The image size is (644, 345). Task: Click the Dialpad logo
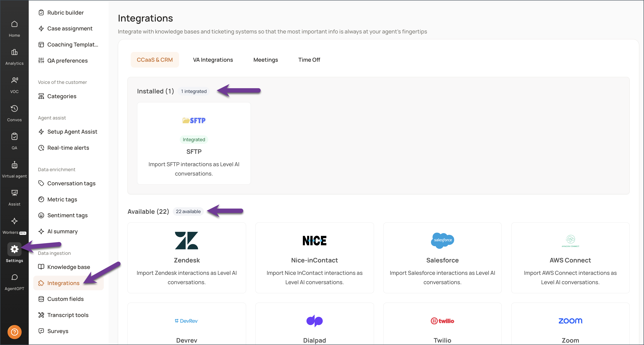[315, 321]
